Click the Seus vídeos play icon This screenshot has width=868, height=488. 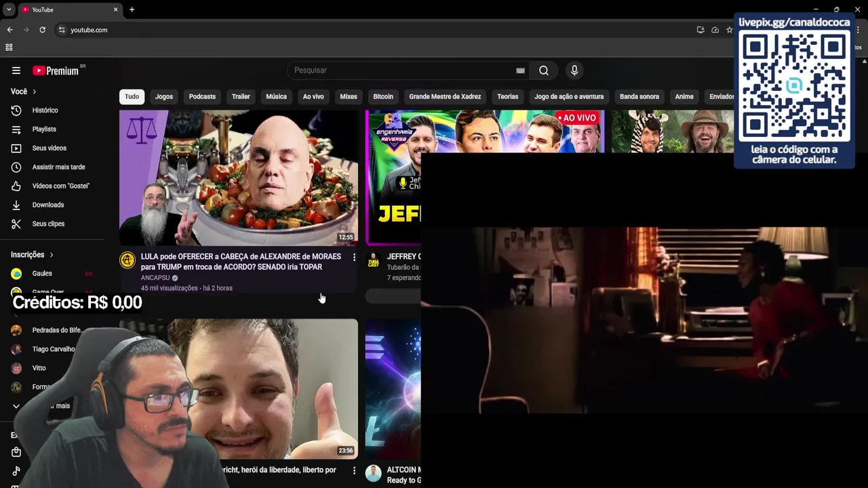(x=16, y=148)
